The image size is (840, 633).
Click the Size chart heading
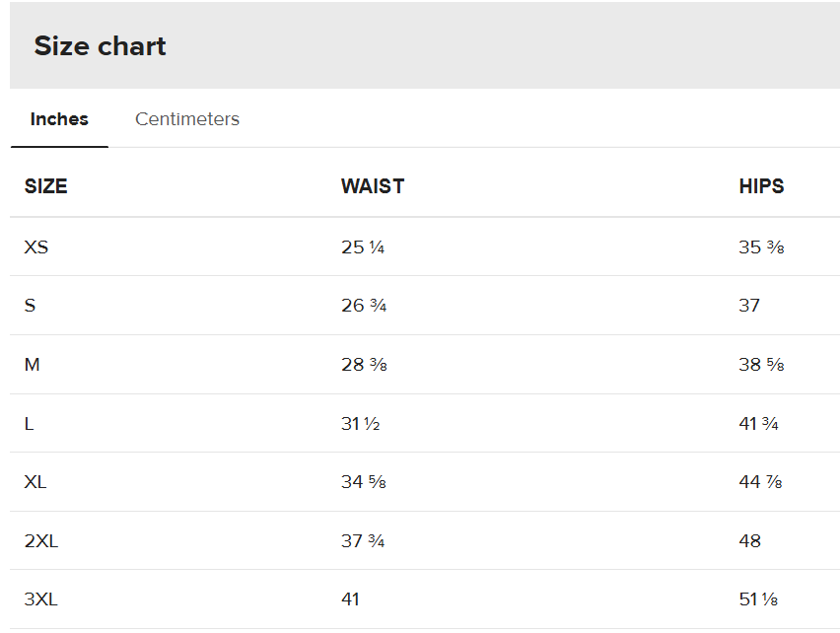point(100,46)
